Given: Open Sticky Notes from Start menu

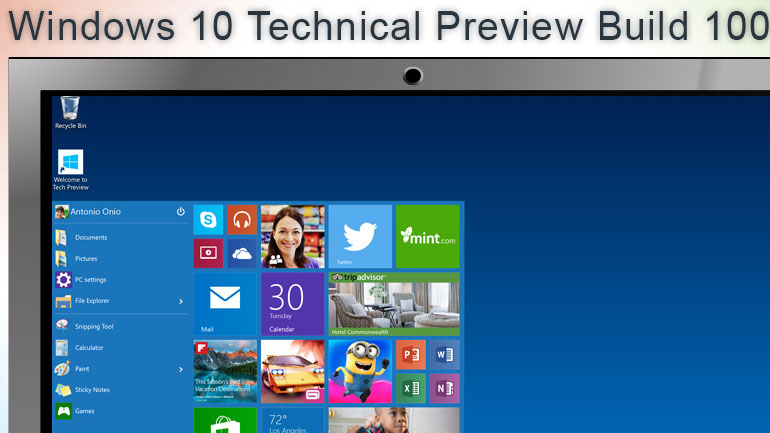Looking at the screenshot, I should point(121,389).
